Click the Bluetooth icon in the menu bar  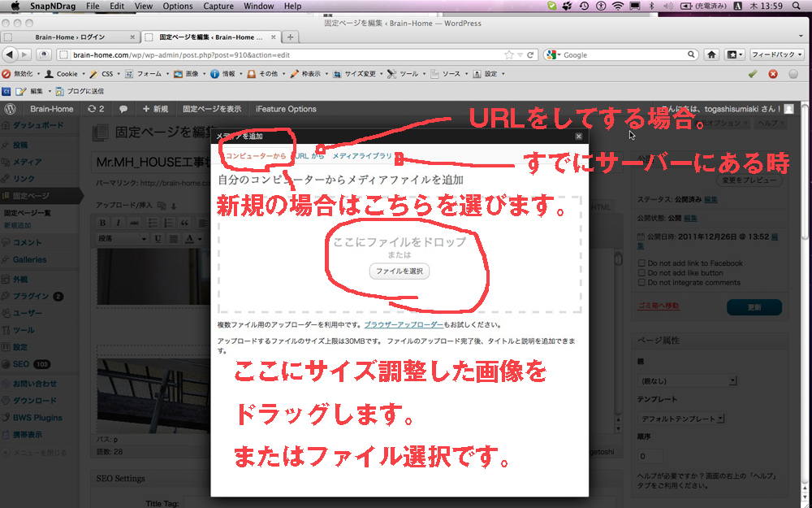(652, 7)
